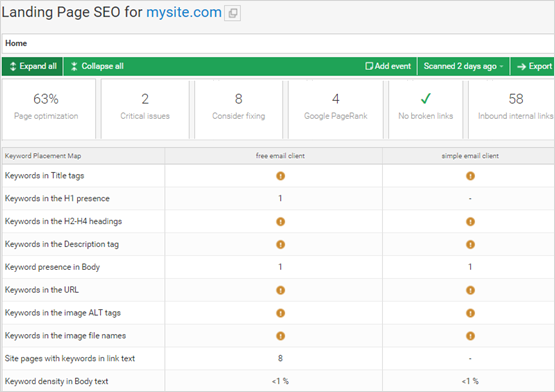Click the simple email client column header
Viewport: 555px width, 392px height.
click(470, 156)
